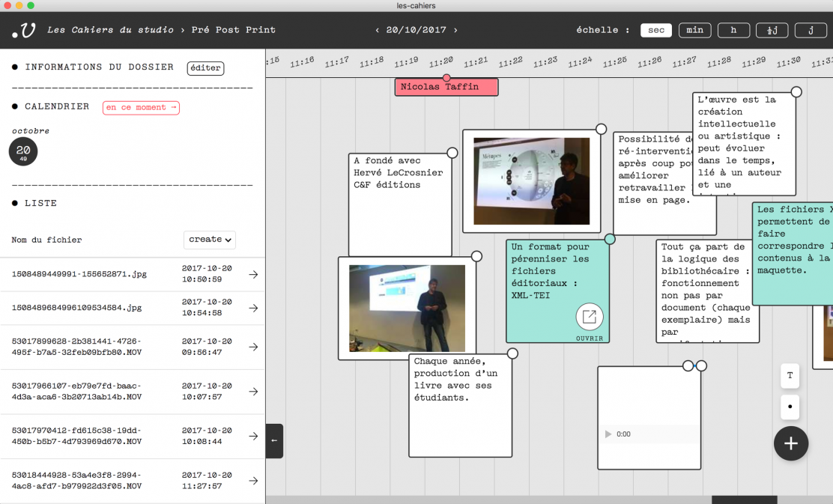
Task: Click the circle handle on Nicolas Taffin label
Action: 446,78
